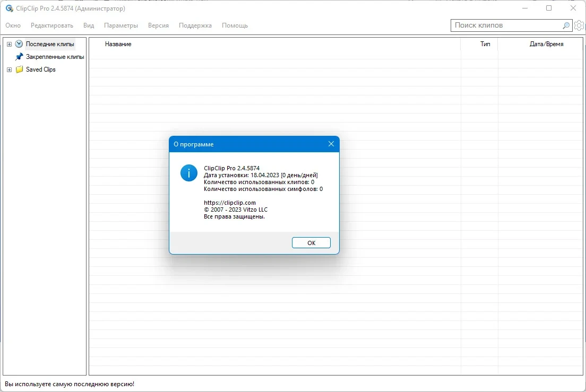Select Последние клипы in the sidebar

50,44
